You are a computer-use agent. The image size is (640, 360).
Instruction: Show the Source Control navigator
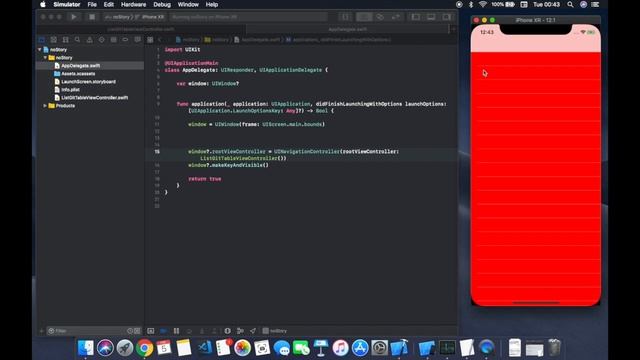pyautogui.click(x=53, y=40)
